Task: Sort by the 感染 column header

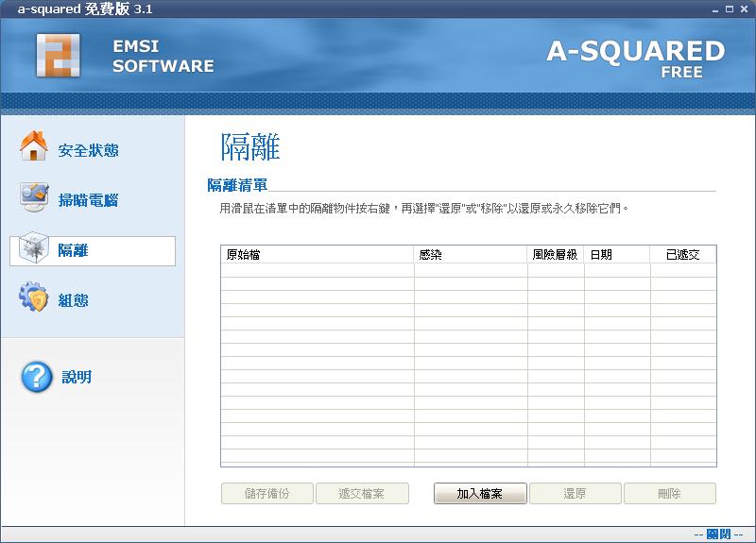Action: click(x=471, y=254)
